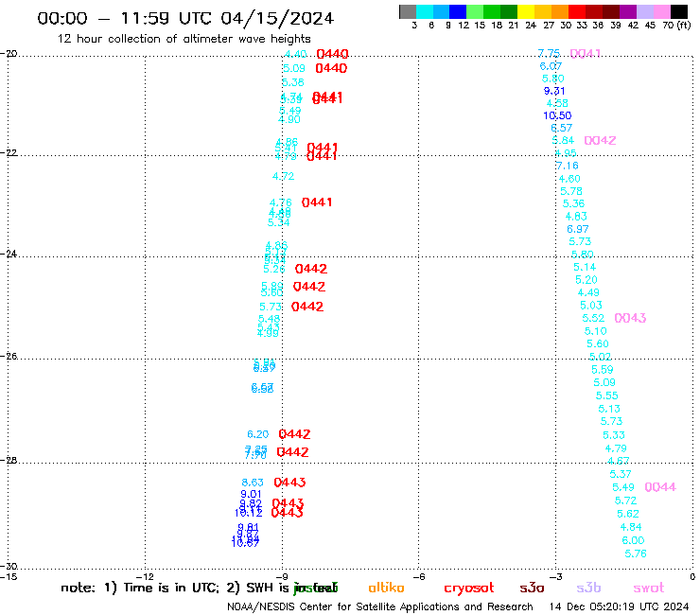Viewport: 700px width, 615px height.
Task: Click wave height value '6.97'
Action: 578,229
